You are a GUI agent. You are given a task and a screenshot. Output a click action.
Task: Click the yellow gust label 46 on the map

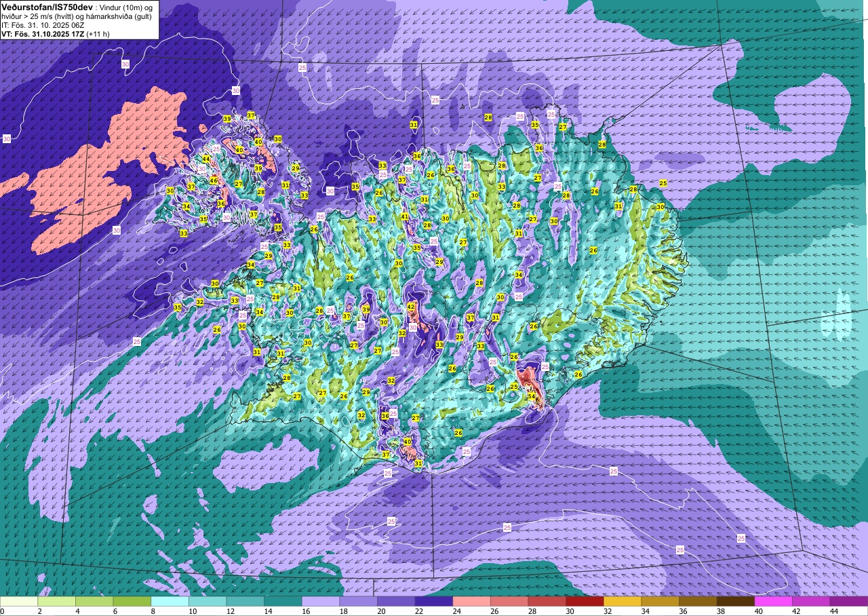[214, 180]
